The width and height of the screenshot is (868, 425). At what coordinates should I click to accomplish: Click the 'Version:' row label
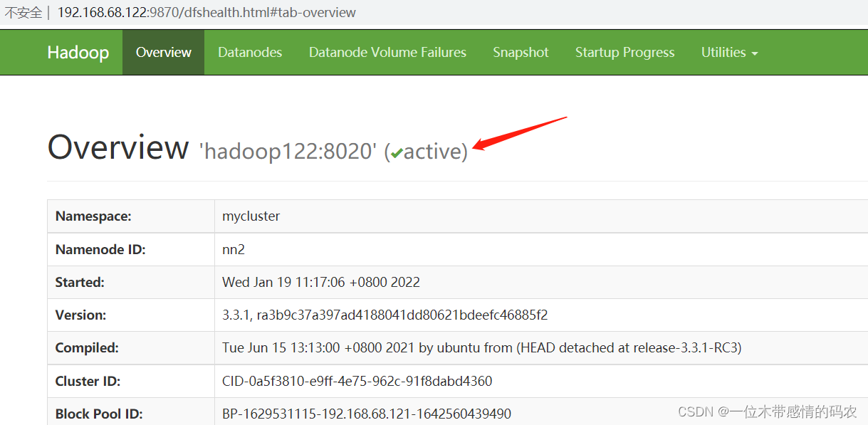[x=80, y=315]
